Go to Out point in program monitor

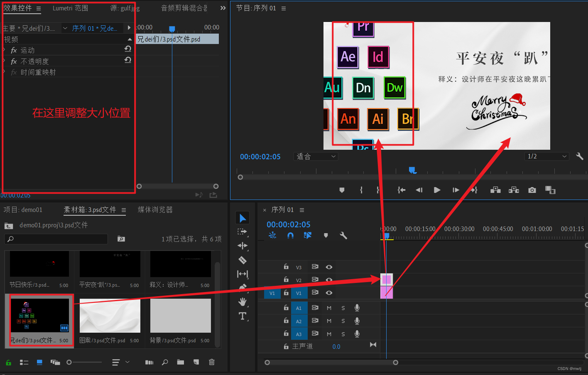[x=474, y=190]
